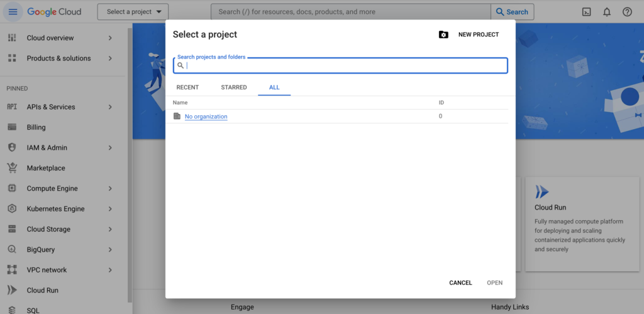The height and width of the screenshot is (314, 644).
Task: Activate Cloud Shell terminal icon
Action: pos(586,12)
